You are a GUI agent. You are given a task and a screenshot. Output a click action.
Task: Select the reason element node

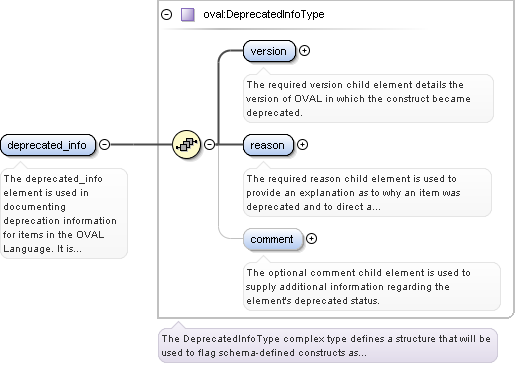coord(269,145)
